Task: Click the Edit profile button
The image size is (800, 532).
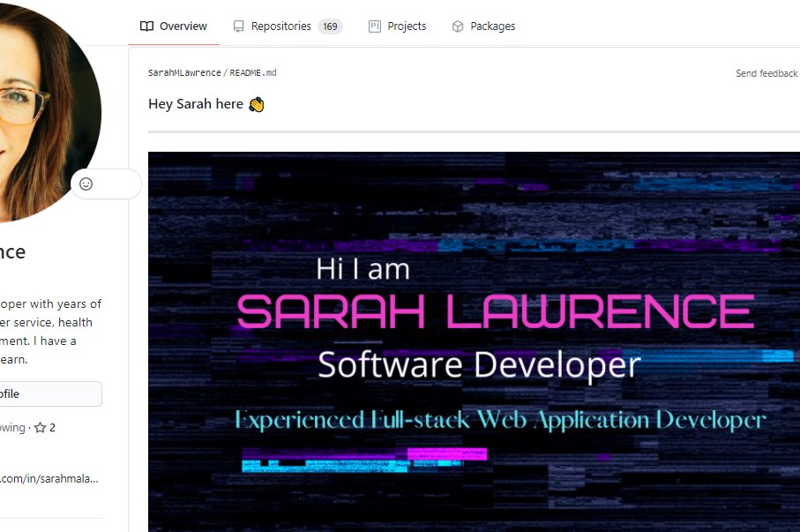Action: click(50, 393)
